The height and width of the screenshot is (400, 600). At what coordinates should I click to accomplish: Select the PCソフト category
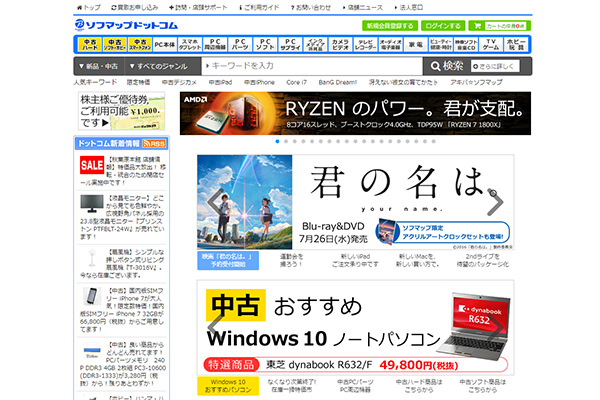point(265,44)
